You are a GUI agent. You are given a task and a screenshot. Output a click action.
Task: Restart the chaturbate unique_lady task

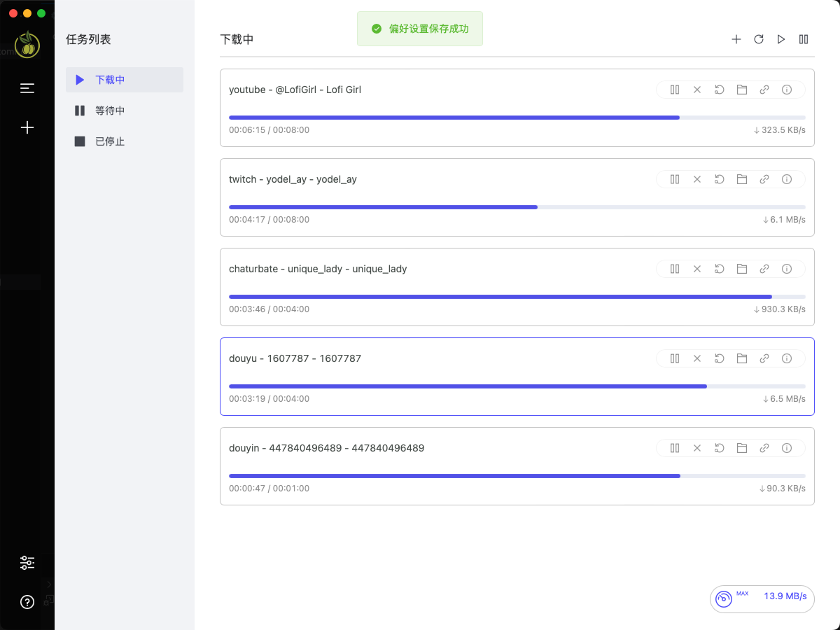(720, 269)
